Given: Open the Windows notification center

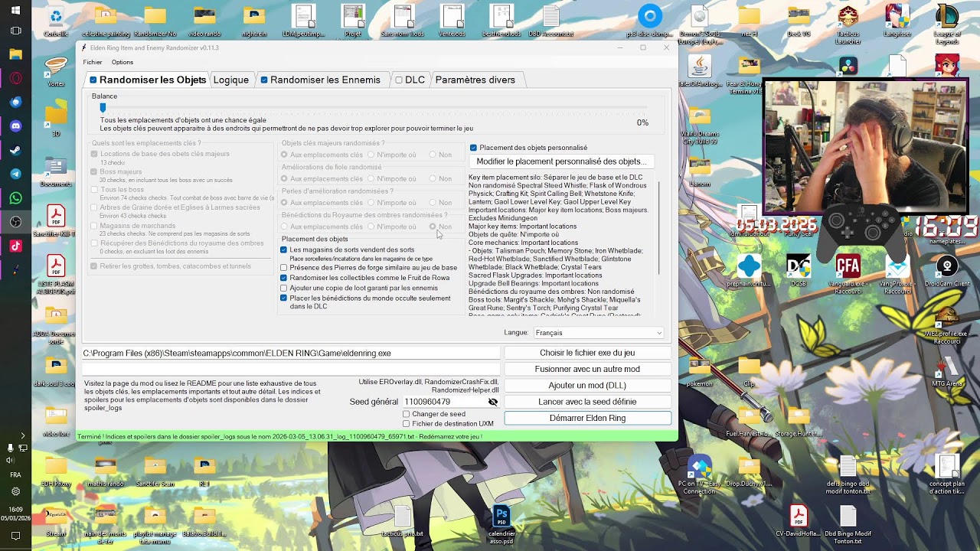Looking at the screenshot, I should point(15,536).
